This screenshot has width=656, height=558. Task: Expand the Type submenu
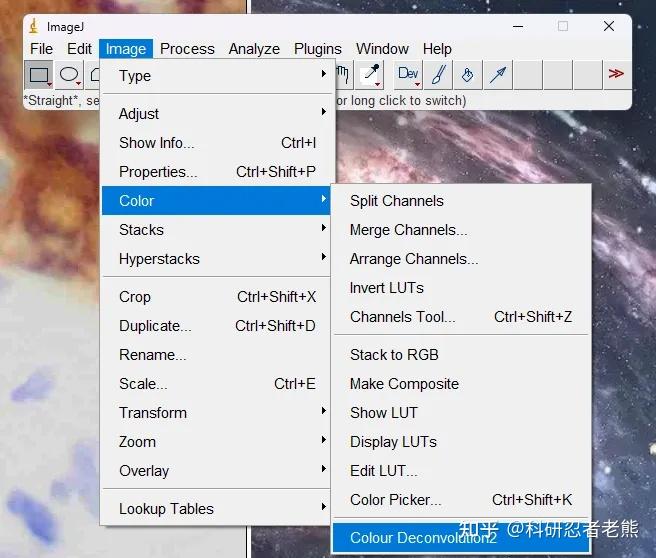(x=216, y=76)
